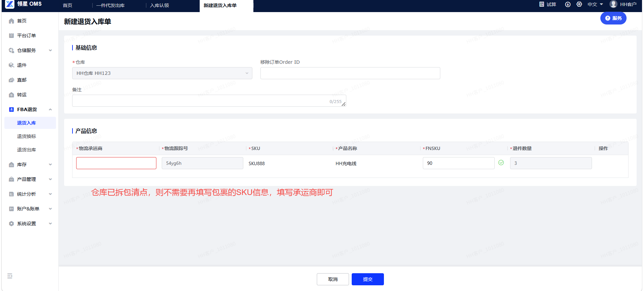Focus the empty 物流承运商 input field
Image resolution: width=644 pixels, height=291 pixels.
pos(116,163)
